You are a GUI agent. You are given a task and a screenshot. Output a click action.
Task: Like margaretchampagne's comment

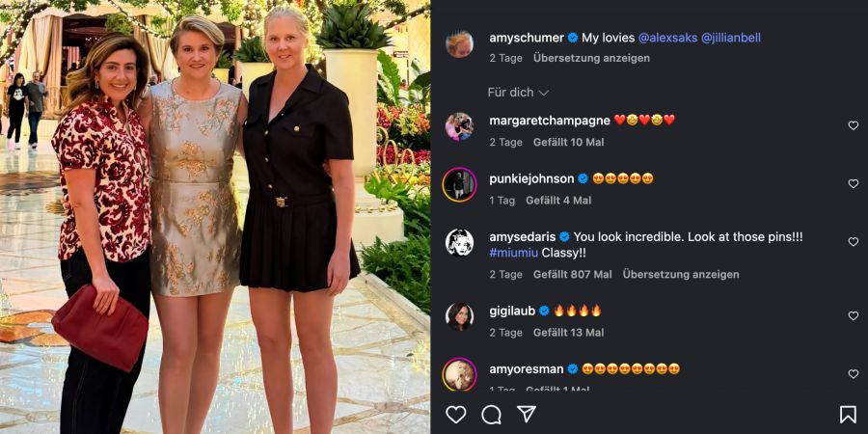click(854, 125)
